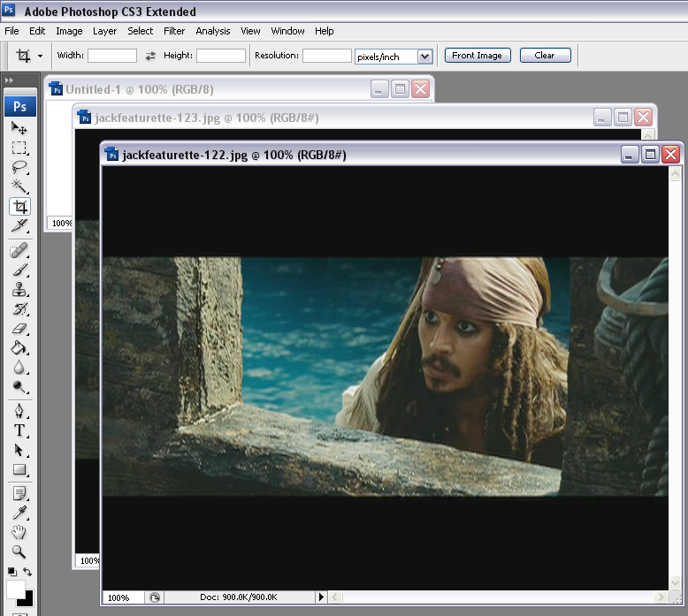Select the Zoom magnifier tool

pos(19,552)
